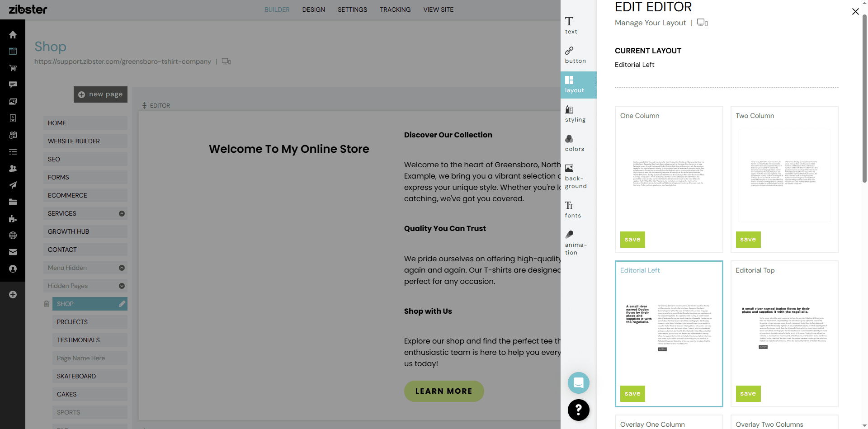Screen dimensions: 868x429
Task: Open the shopping cart sidebar icon
Action: tap(13, 68)
